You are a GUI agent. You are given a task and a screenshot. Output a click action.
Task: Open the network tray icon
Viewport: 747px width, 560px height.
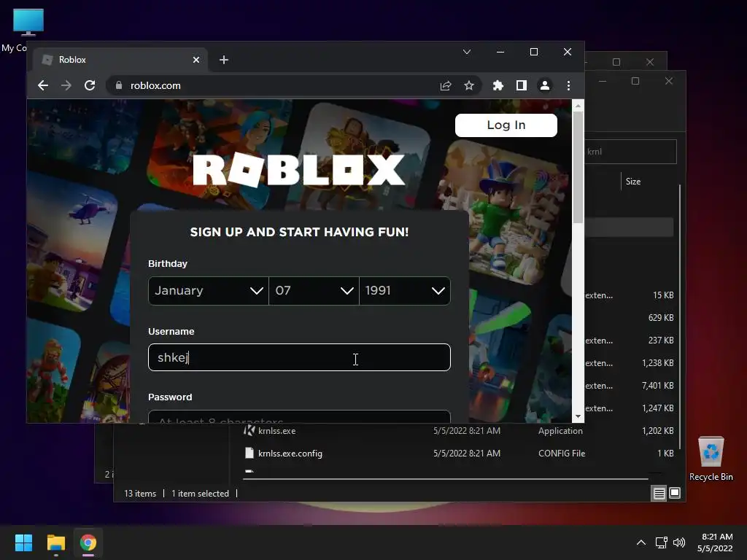(x=661, y=542)
